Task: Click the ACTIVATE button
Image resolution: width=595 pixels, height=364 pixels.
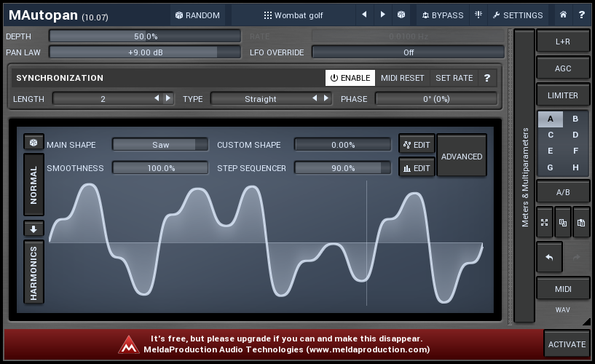Action: point(567,344)
